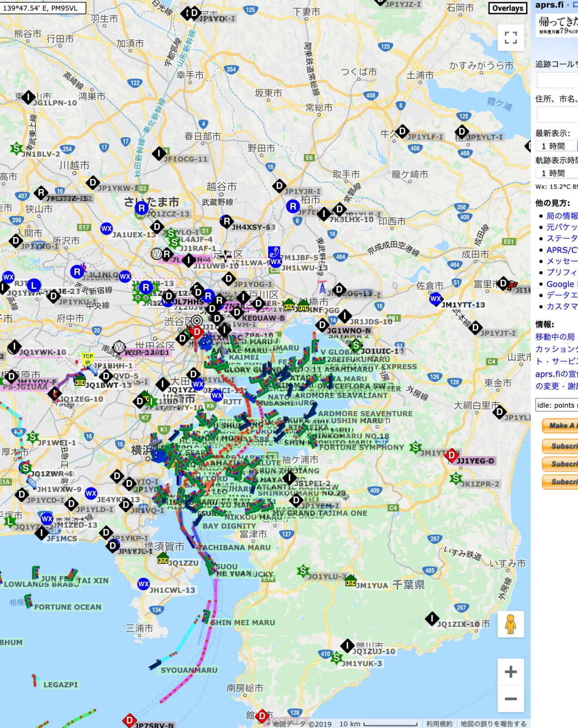
Task: Open the Overlays menu on the map
Action: [x=508, y=8]
